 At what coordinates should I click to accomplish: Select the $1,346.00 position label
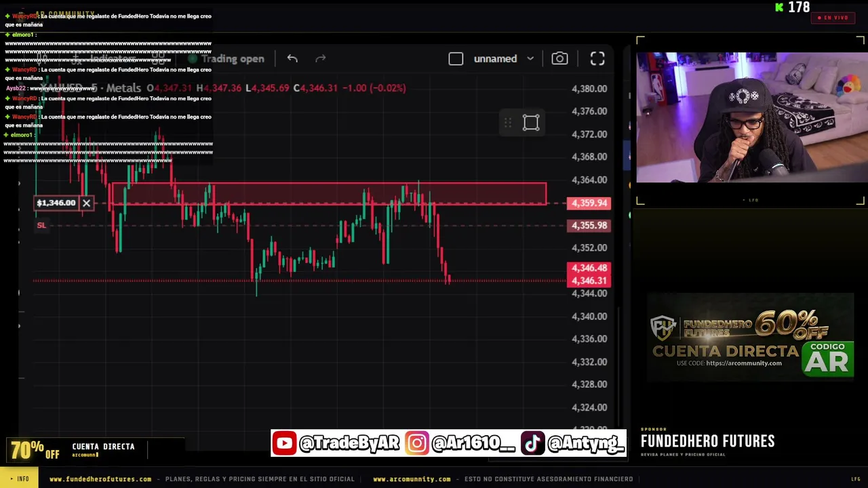point(56,203)
